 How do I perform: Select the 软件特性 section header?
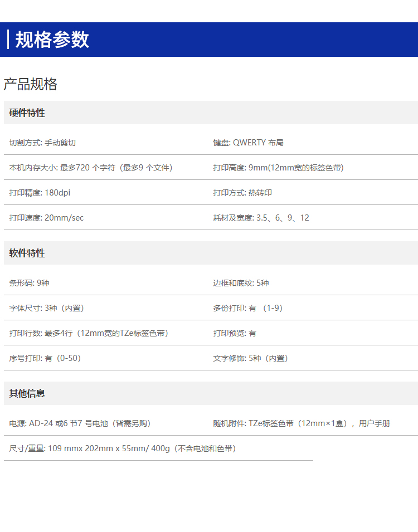coord(27,253)
